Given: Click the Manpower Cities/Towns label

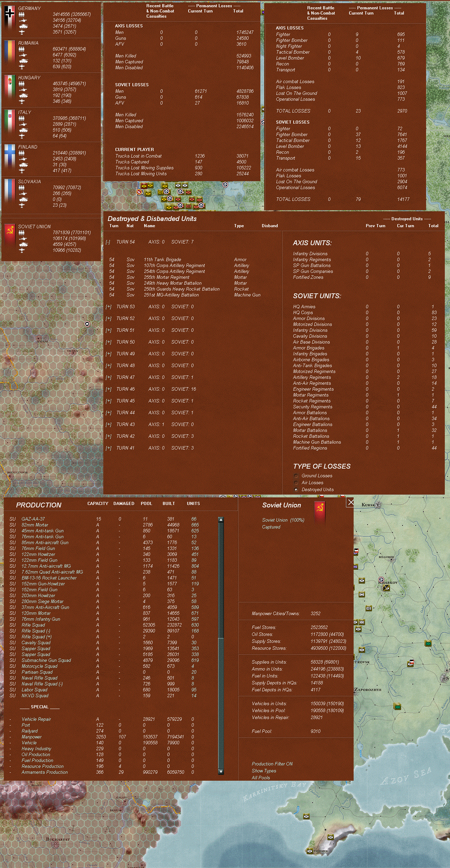Looking at the screenshot, I should [276, 613].
